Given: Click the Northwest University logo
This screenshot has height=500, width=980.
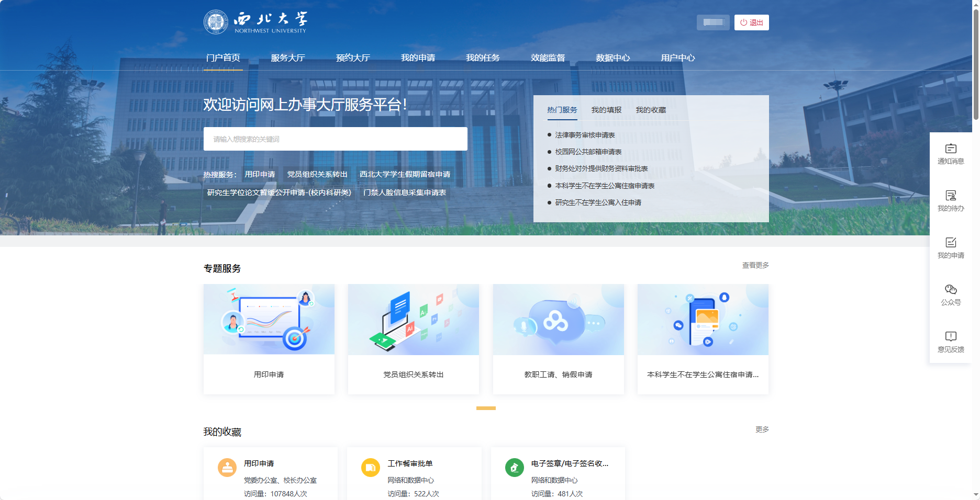Looking at the screenshot, I should point(255,22).
